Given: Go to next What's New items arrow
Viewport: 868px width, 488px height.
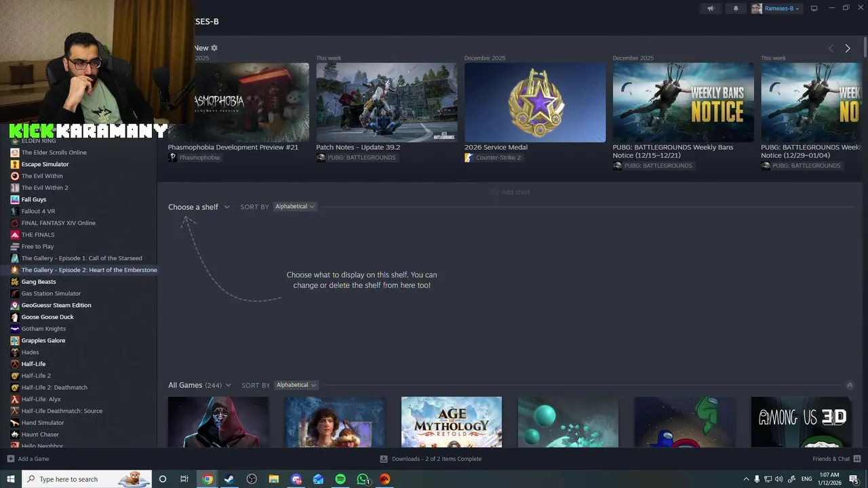Looking at the screenshot, I should [848, 48].
